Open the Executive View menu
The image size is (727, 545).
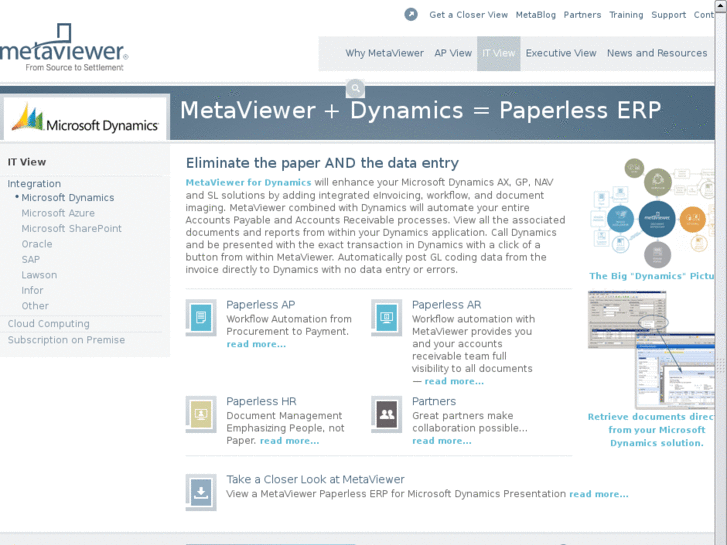coord(561,53)
